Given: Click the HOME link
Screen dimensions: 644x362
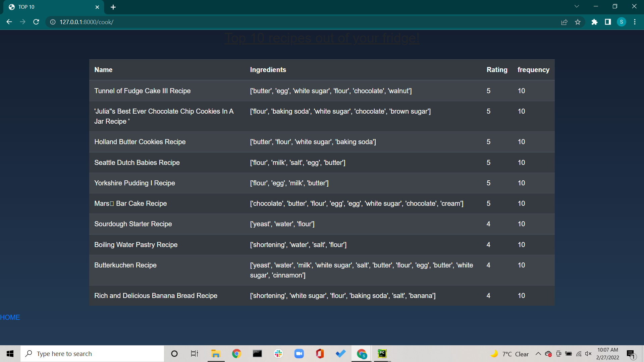Looking at the screenshot, I should (10, 317).
